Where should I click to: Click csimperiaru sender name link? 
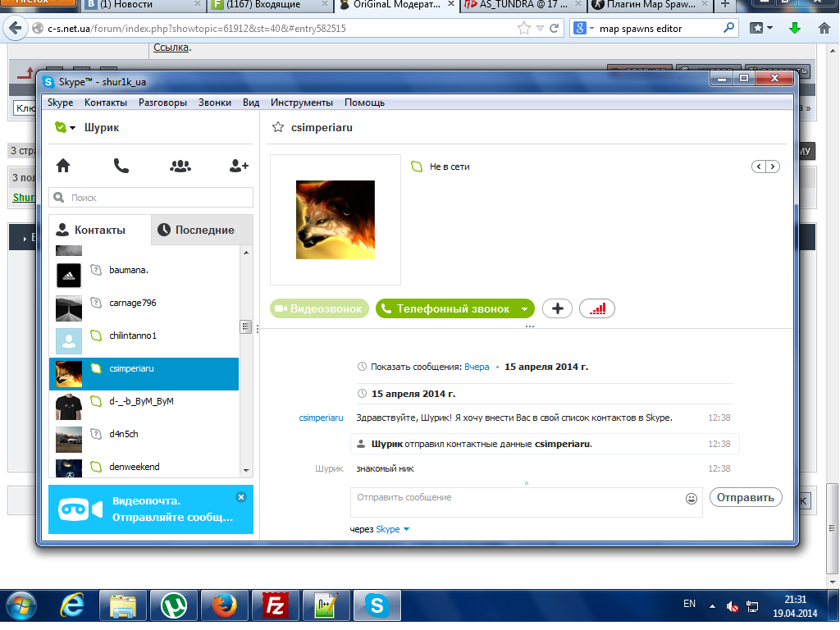[x=321, y=418]
